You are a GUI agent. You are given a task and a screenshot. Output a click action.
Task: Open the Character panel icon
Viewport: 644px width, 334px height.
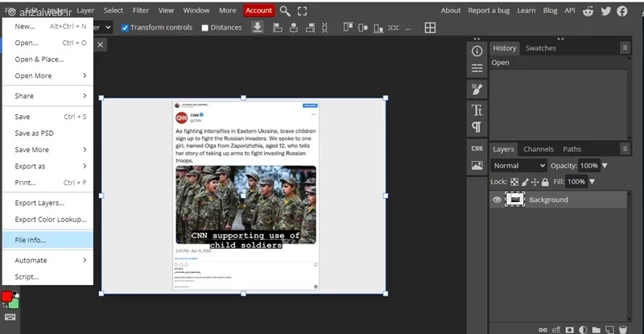pos(477,110)
